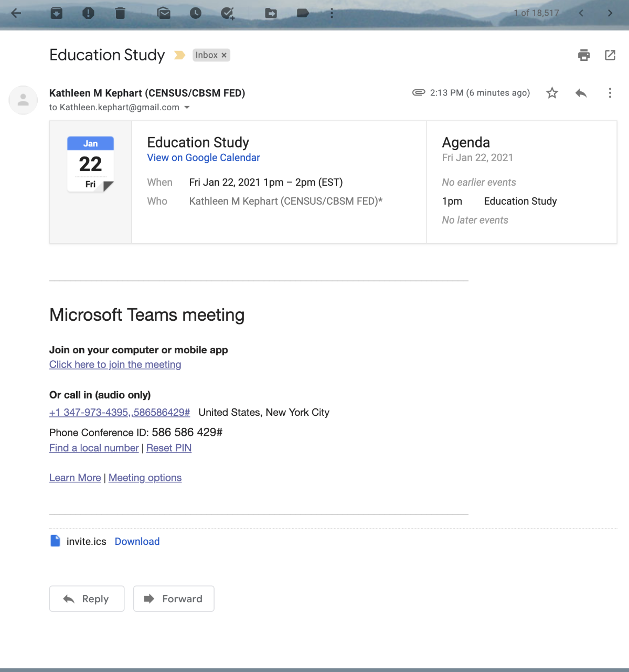Open the Learn More link
The height and width of the screenshot is (672, 629).
75,478
